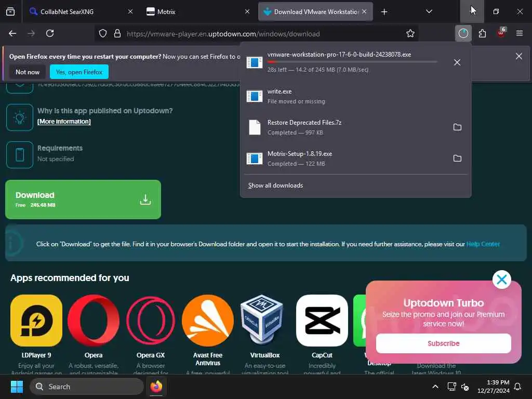Screen dimensions: 532x399
Task: Click the Motrix-Setup-1.8.19.exe download name
Action: point(300,154)
